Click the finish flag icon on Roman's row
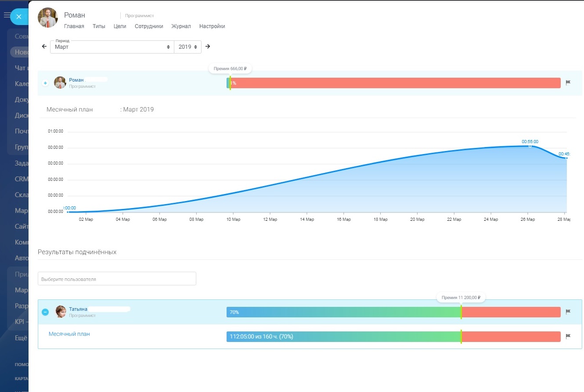The height and width of the screenshot is (392, 584). click(568, 83)
